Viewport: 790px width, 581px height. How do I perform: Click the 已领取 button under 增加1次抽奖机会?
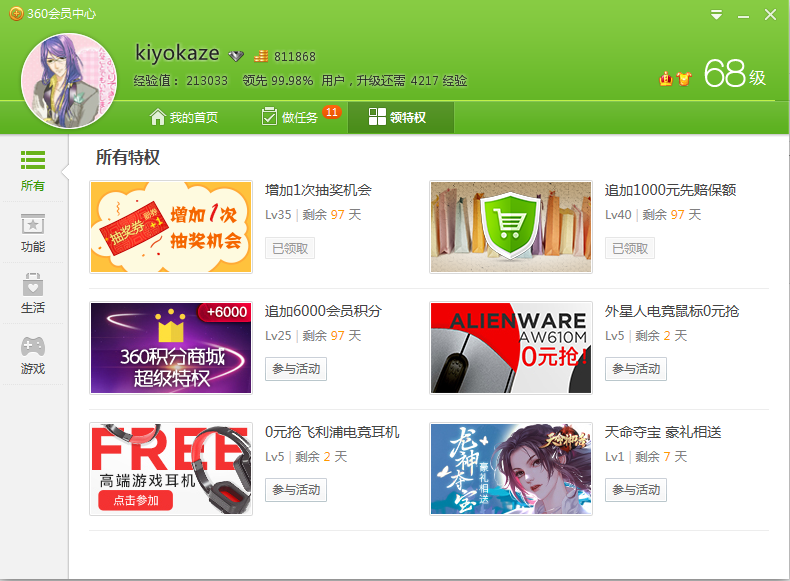coord(290,248)
